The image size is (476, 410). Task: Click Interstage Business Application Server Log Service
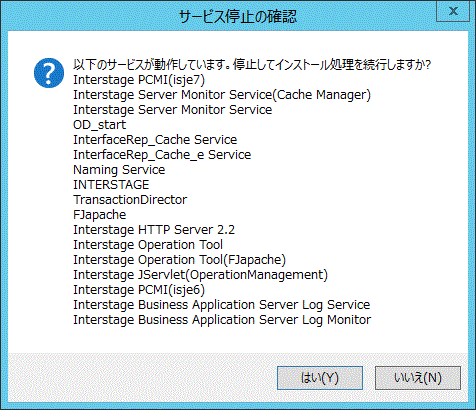coord(222,305)
